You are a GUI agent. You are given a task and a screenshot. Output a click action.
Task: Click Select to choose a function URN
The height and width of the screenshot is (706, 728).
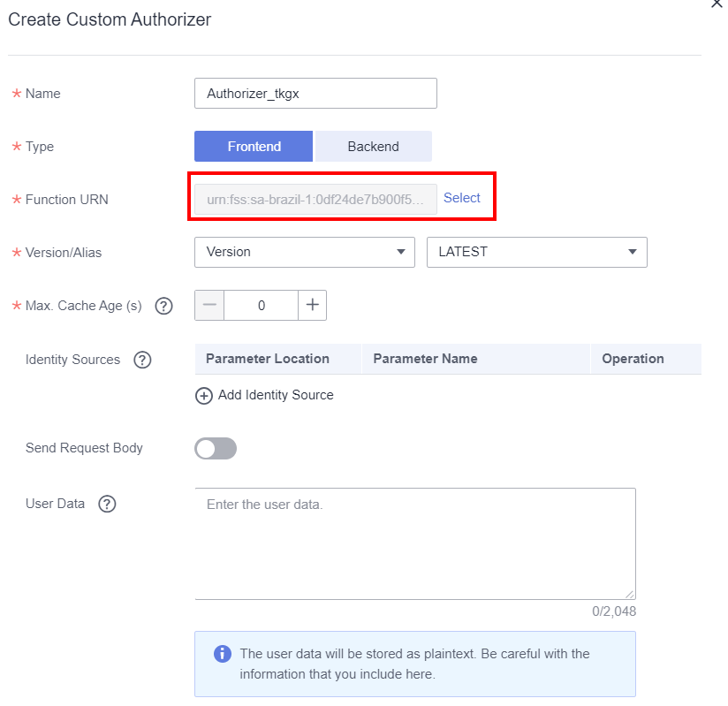(462, 198)
